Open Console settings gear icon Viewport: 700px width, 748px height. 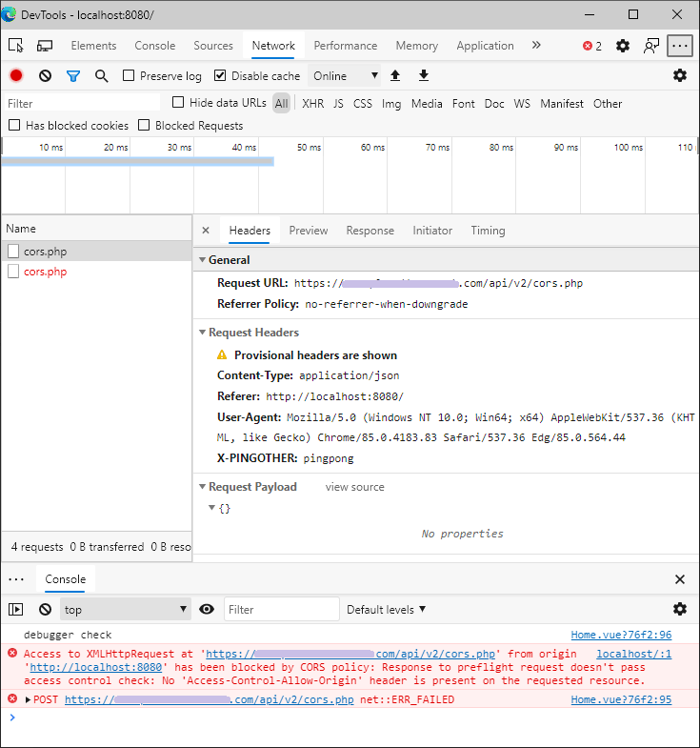click(x=679, y=609)
